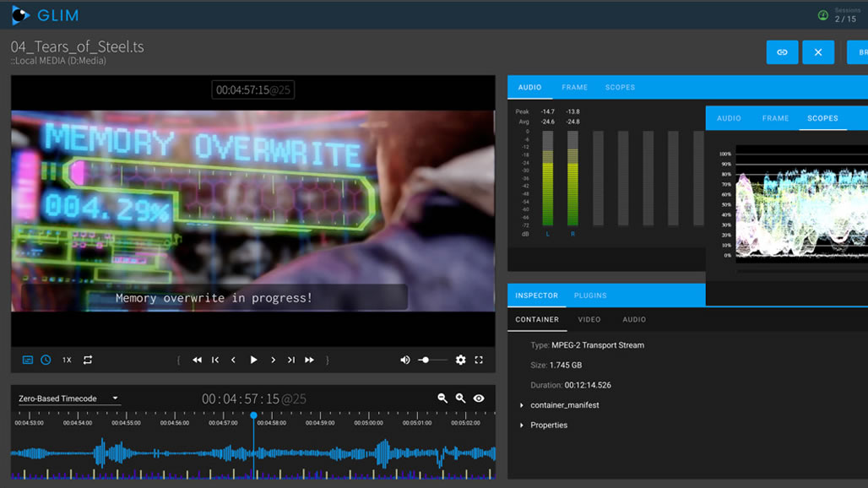Click the GLIM eye logo
Image resolution: width=868 pixels, height=488 pixels.
click(20, 15)
